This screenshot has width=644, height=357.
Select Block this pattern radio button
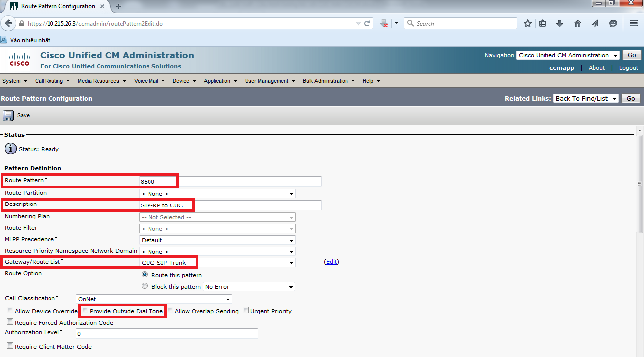[145, 286]
